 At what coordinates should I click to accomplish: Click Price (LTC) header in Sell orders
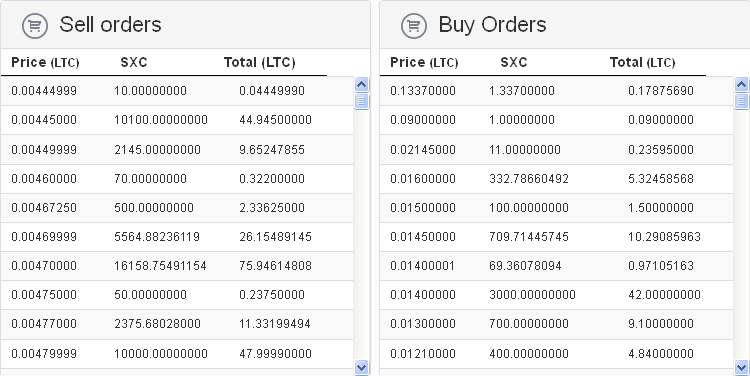click(x=45, y=63)
